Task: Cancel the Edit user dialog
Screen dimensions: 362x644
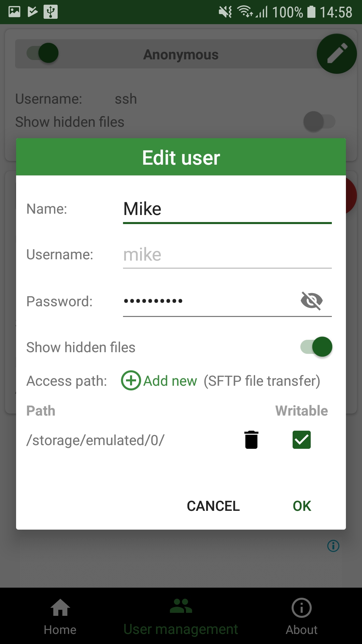Action: [214, 506]
